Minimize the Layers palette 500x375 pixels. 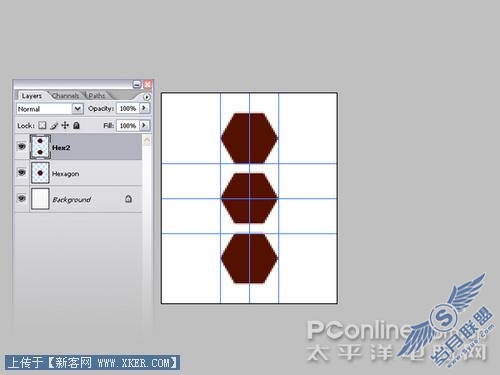click(x=137, y=84)
